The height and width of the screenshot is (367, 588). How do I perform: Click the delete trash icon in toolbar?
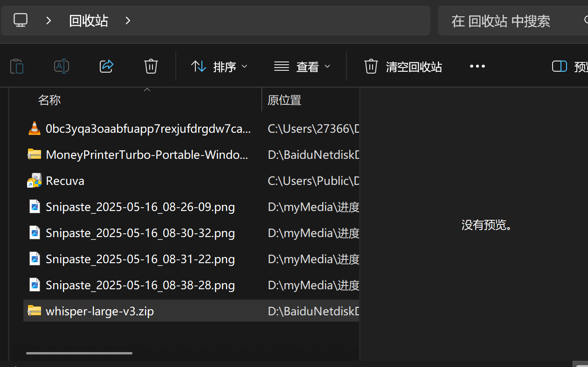pyautogui.click(x=151, y=67)
